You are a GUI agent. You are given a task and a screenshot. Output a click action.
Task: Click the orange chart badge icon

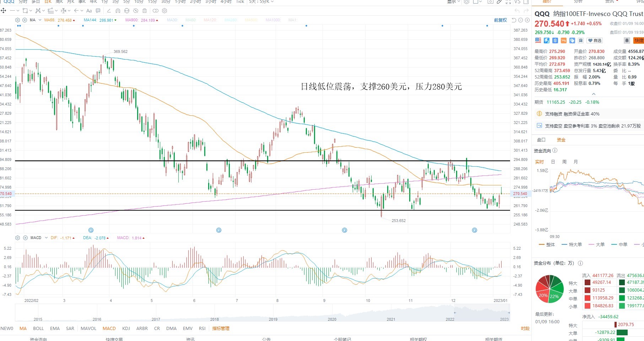pyautogui.click(x=564, y=40)
